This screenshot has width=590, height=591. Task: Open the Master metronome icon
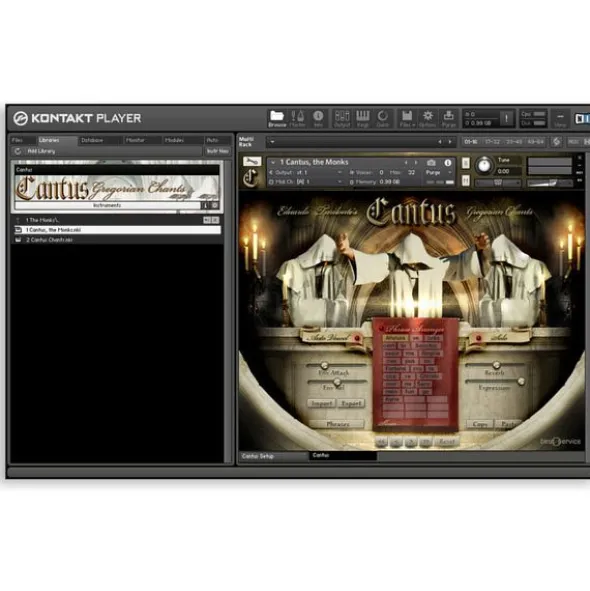[297, 118]
